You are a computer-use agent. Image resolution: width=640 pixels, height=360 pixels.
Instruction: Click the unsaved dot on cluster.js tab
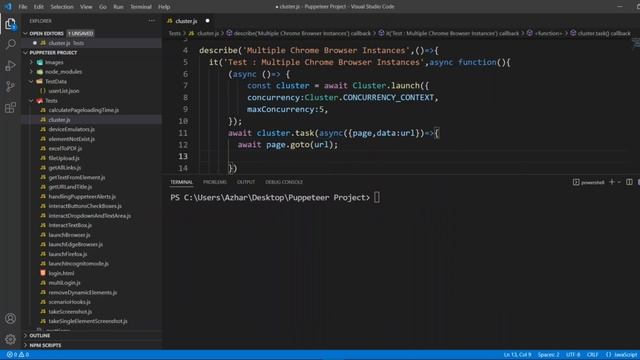click(x=207, y=21)
